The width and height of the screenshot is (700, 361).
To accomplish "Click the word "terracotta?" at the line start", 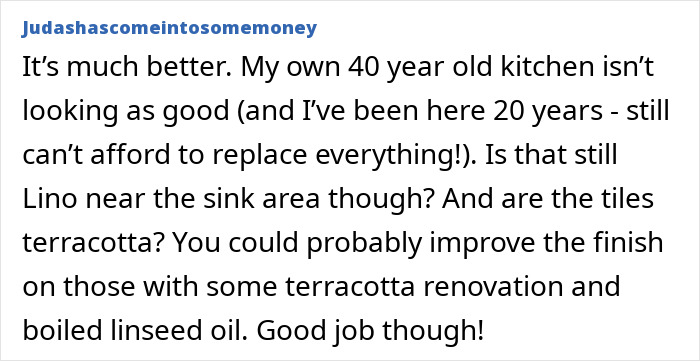I will click(x=92, y=242).
